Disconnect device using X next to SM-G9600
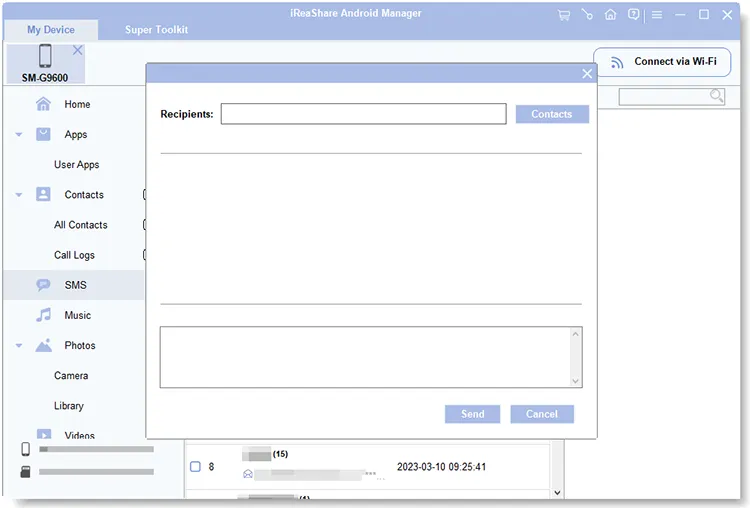Image resolution: width=750 pixels, height=508 pixels. [x=77, y=50]
